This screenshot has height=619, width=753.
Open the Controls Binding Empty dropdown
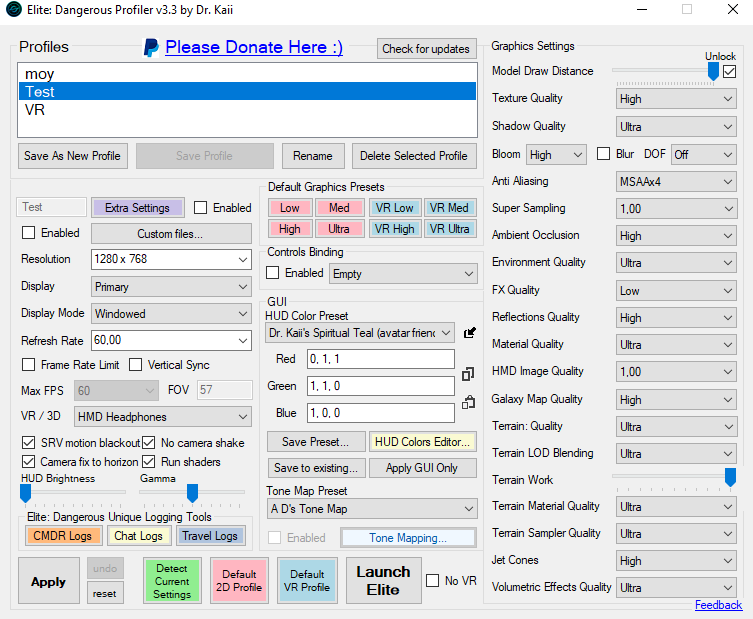point(403,274)
